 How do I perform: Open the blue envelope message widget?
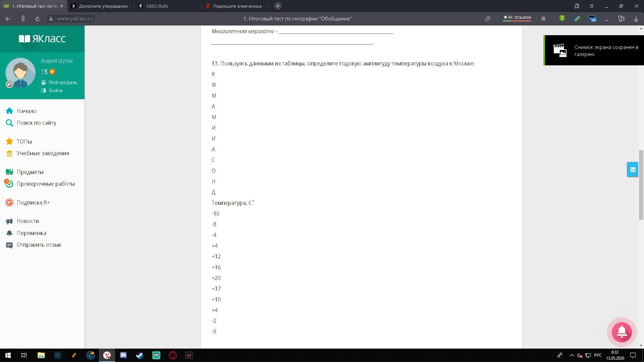[633, 170]
